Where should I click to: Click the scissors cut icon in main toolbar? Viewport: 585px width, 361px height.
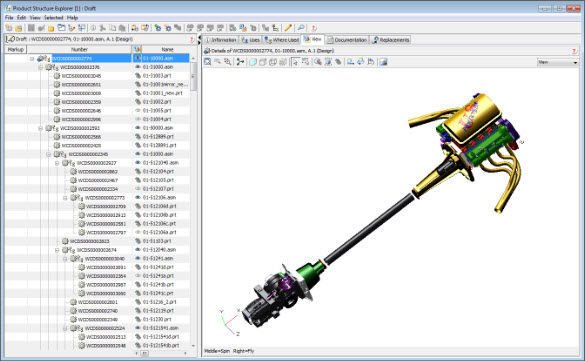click(x=103, y=28)
